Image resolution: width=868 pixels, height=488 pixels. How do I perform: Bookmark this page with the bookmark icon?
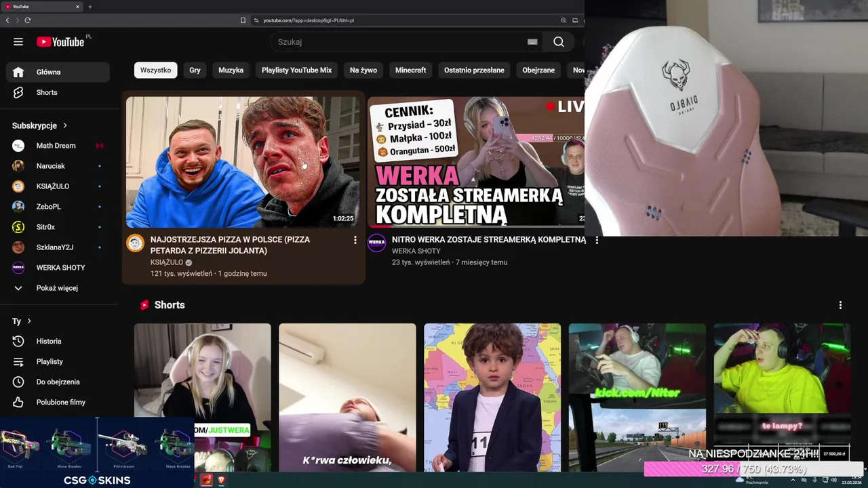pyautogui.click(x=243, y=20)
